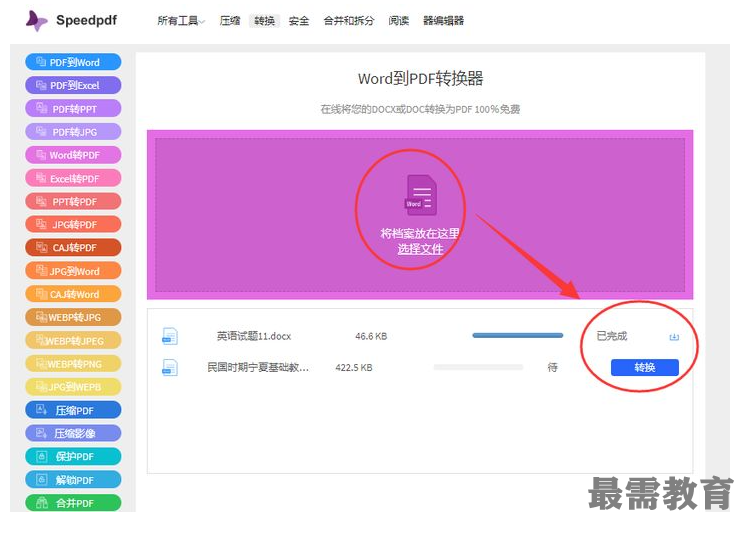Open the 阅读 menu
This screenshot has height=533, width=740.
(x=399, y=21)
